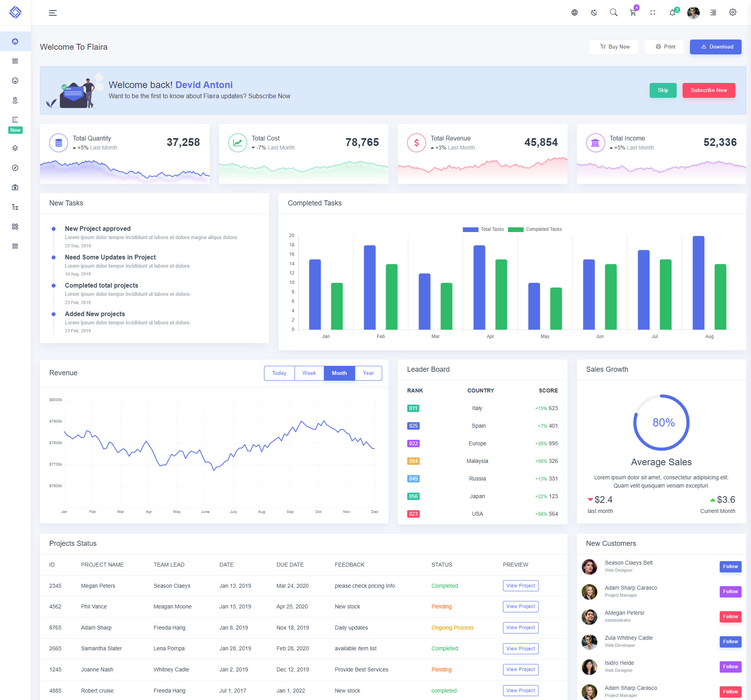This screenshot has width=751, height=700.
Task: Open the language globe icon
Action: [574, 13]
